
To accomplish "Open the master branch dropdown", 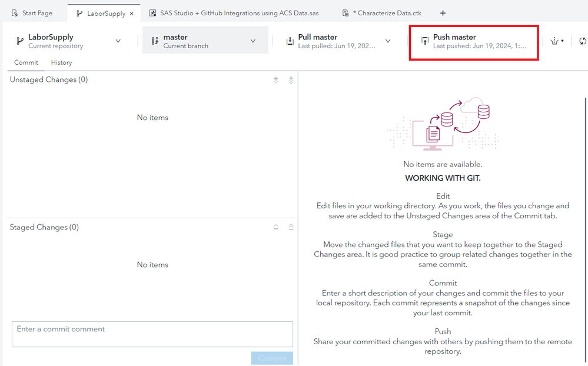I will pos(253,40).
